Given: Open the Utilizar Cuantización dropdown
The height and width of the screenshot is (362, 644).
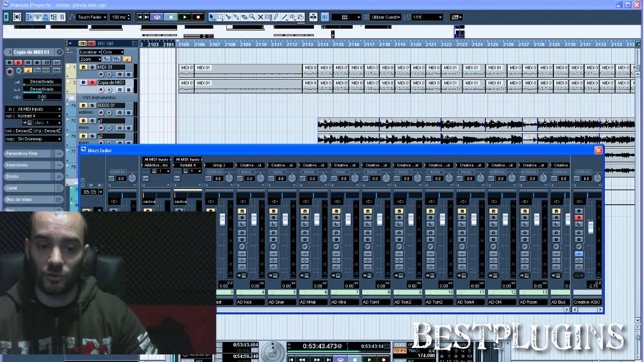Looking at the screenshot, I should 386,17.
